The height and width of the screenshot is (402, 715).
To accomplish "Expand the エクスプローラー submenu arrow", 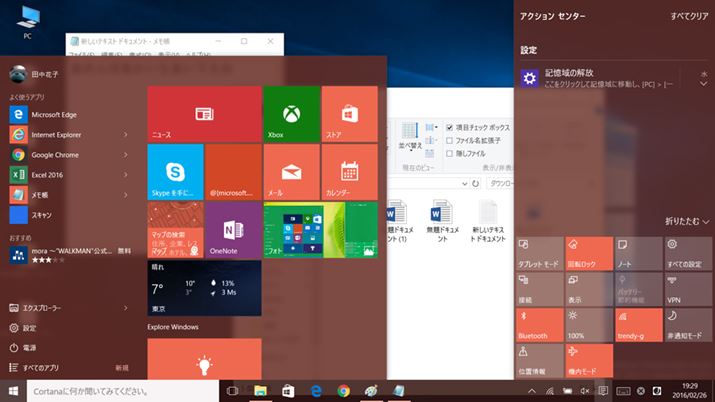I will point(125,309).
